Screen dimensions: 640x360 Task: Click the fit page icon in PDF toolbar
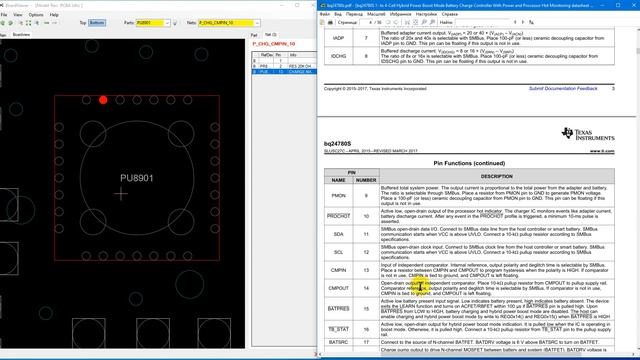coord(416,22)
